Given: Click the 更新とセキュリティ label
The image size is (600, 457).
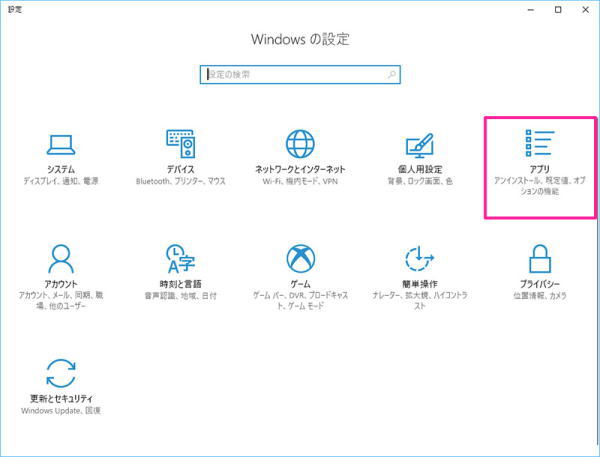Looking at the screenshot, I should (61, 399).
